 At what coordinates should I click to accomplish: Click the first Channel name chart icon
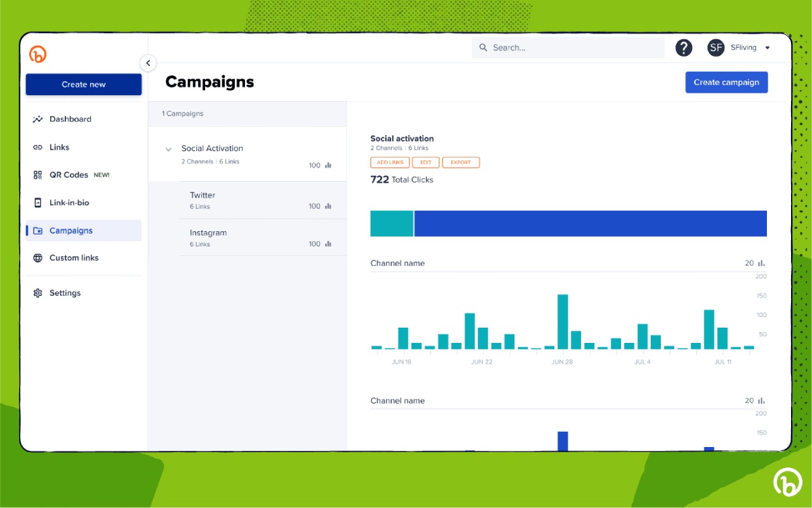click(x=761, y=263)
